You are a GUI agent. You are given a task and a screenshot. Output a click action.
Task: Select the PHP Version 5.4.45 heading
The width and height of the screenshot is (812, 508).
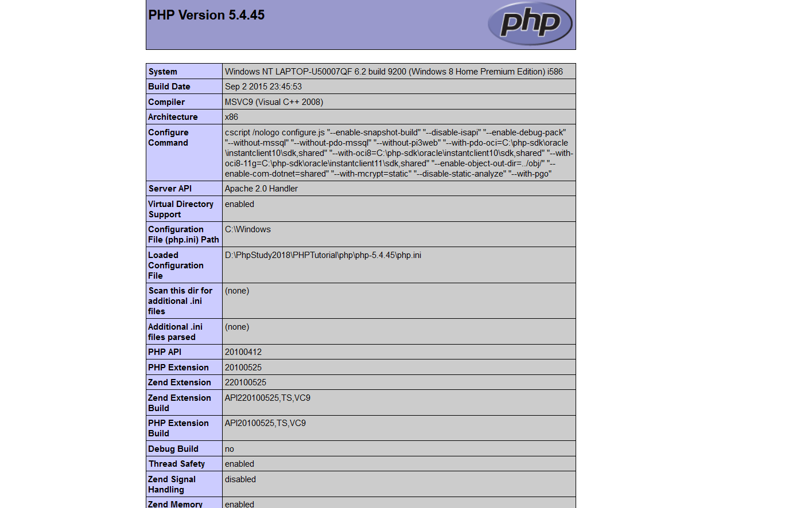(x=207, y=15)
